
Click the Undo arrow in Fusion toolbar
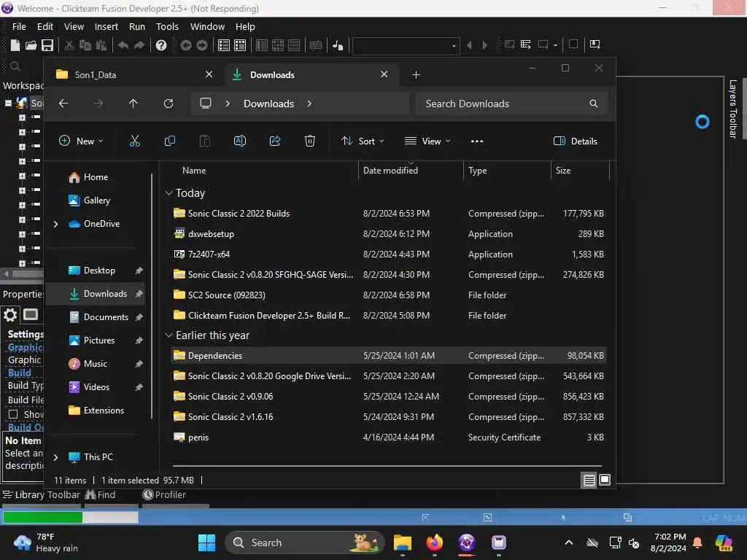click(123, 44)
